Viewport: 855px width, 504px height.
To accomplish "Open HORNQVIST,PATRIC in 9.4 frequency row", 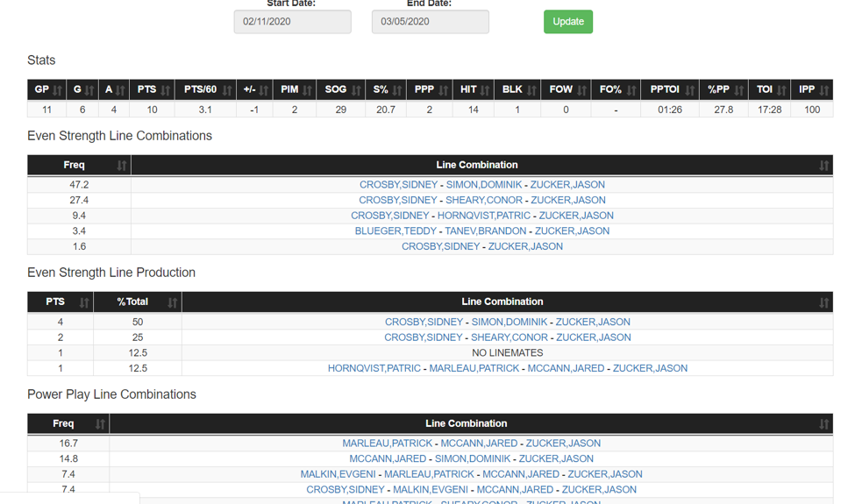I will click(x=484, y=216).
